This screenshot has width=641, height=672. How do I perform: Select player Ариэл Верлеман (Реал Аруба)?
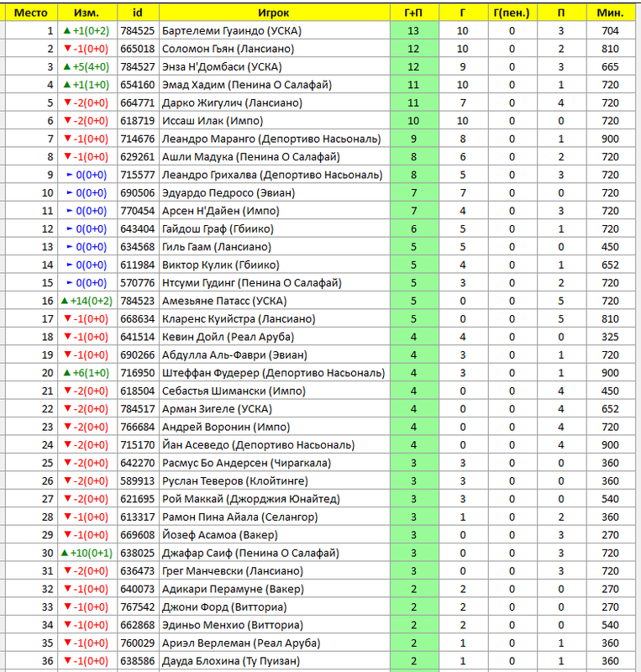pos(241,643)
